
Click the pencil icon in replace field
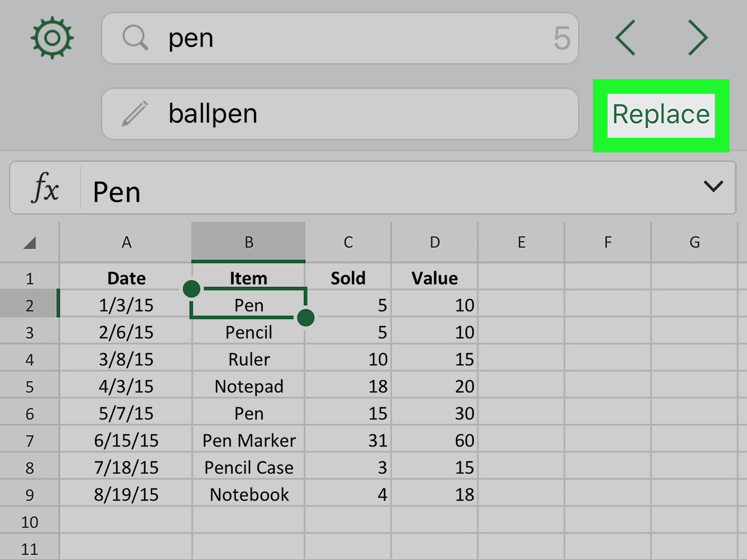[135, 113]
